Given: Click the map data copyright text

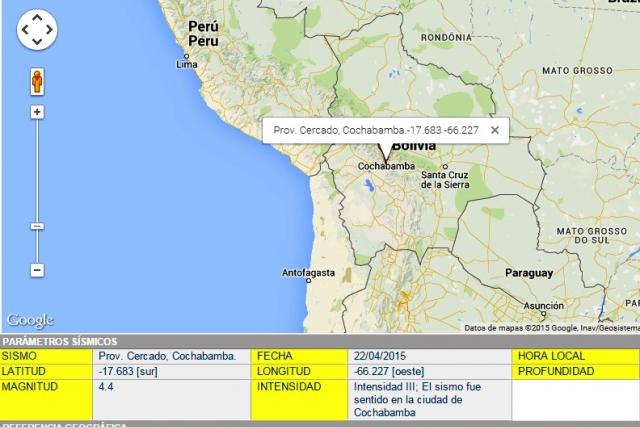Looking at the screenshot, I should 552,328.
